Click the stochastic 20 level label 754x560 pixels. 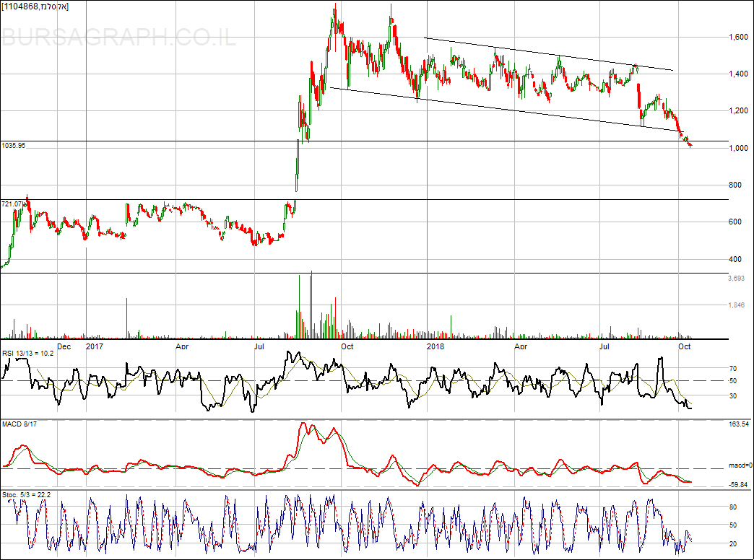pos(733,544)
